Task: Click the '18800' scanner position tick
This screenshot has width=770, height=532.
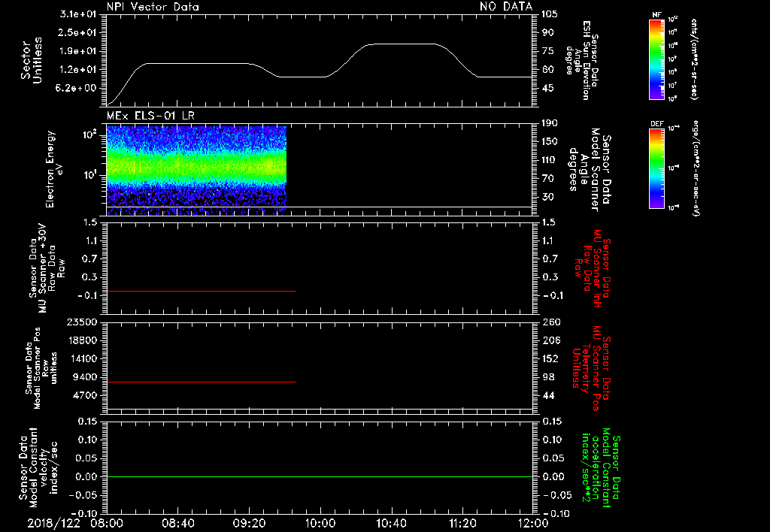Action: 83,340
